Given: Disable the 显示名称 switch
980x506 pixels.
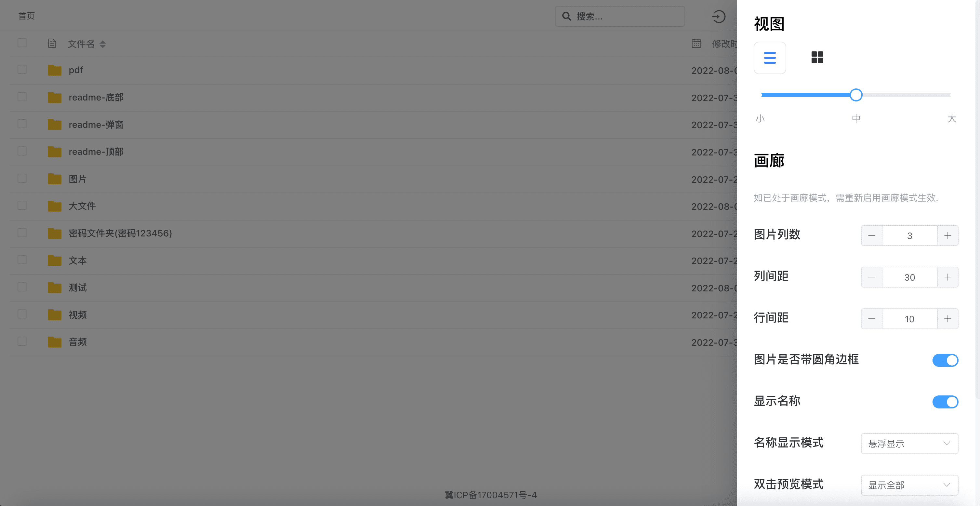Looking at the screenshot, I should (x=945, y=402).
